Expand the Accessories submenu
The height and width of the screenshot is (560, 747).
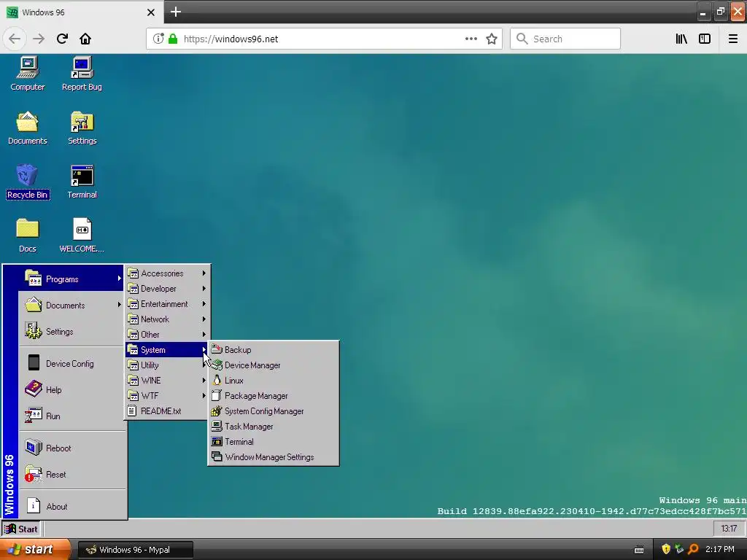point(167,273)
